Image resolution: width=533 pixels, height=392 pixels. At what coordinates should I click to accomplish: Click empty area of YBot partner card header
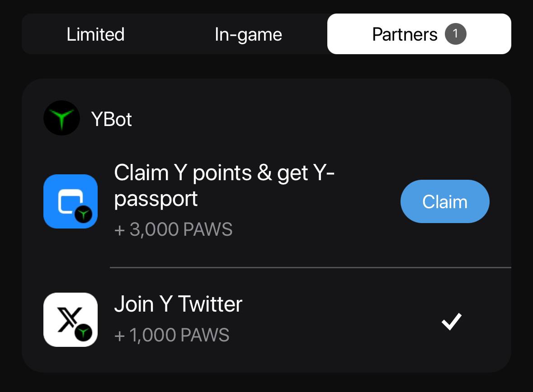tap(320, 118)
